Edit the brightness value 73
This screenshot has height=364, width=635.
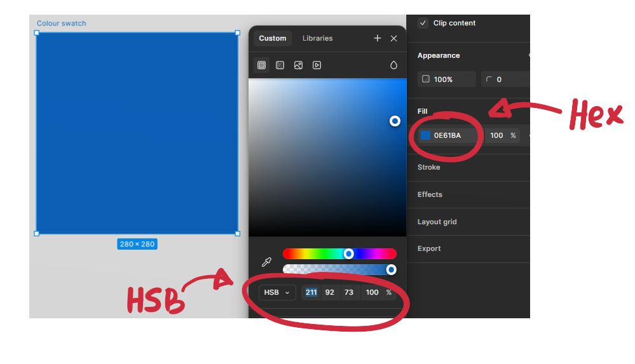click(349, 292)
